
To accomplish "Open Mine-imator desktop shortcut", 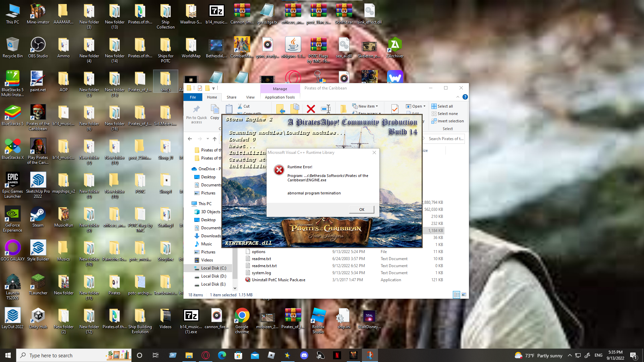I will pyautogui.click(x=38, y=14).
